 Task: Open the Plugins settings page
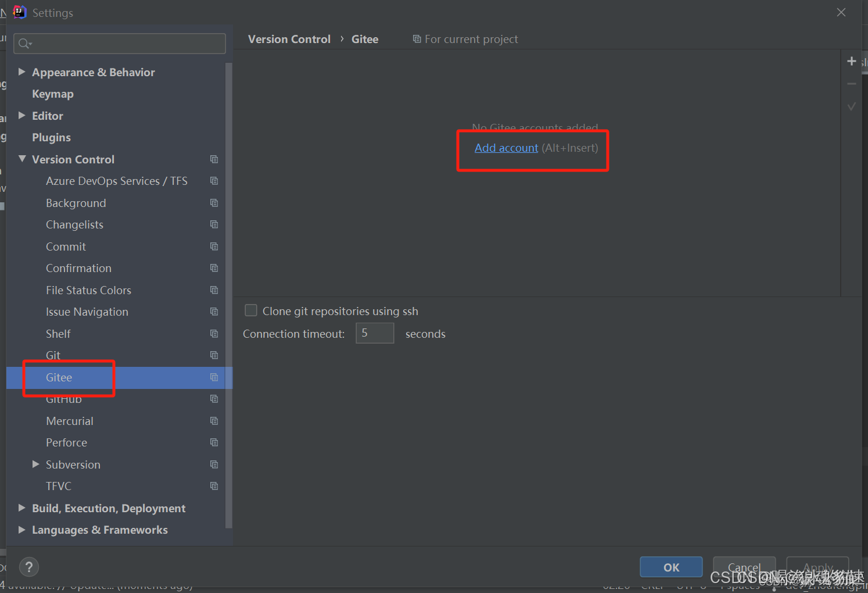click(51, 138)
